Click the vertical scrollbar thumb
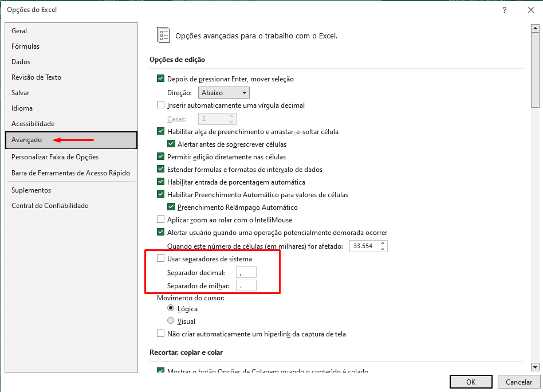The height and width of the screenshot is (392, 543). [x=536, y=70]
